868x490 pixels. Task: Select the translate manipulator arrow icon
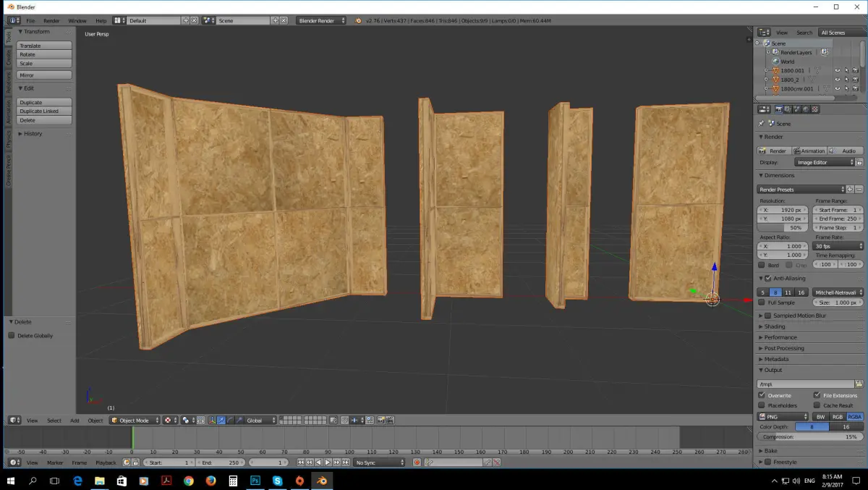(x=221, y=420)
